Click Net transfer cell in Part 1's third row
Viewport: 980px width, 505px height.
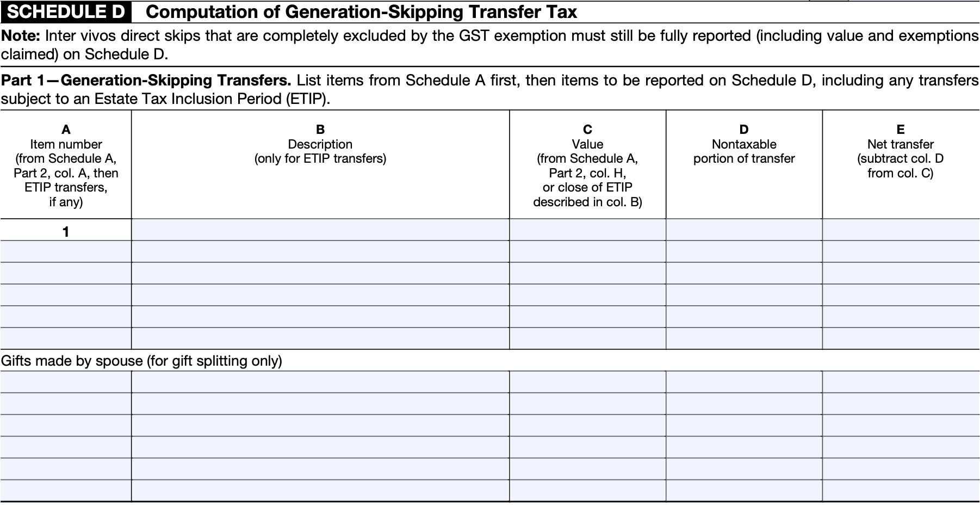click(x=901, y=273)
